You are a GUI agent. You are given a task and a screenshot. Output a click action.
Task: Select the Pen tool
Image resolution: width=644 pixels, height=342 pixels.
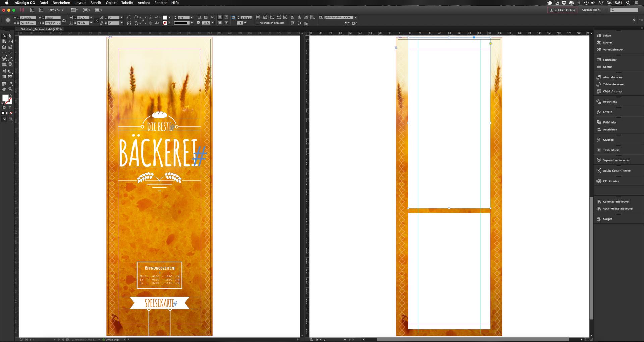point(4,59)
